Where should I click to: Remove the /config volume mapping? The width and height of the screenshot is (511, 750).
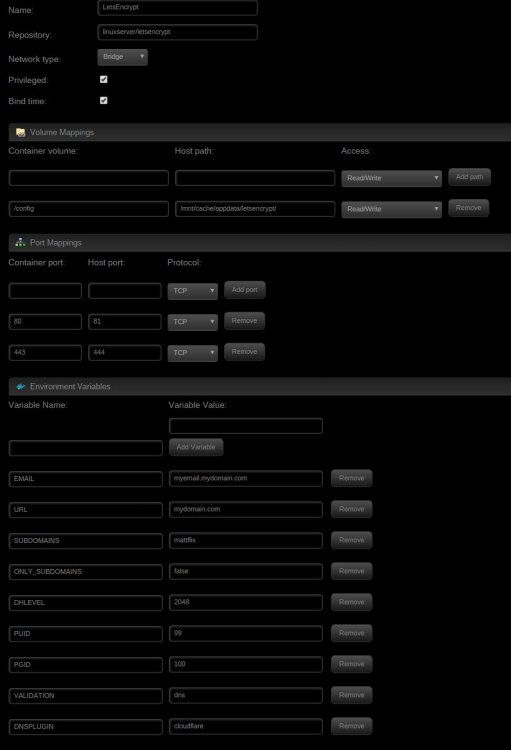click(468, 208)
